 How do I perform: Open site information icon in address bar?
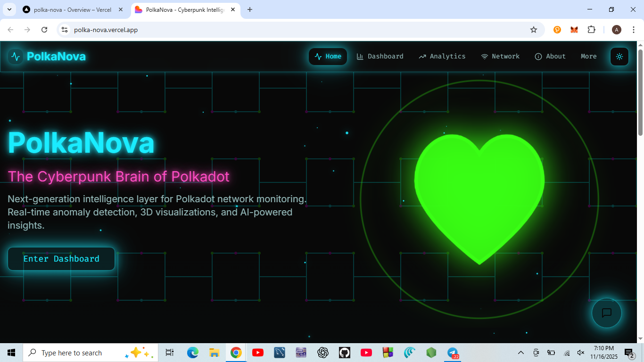pos(65,30)
